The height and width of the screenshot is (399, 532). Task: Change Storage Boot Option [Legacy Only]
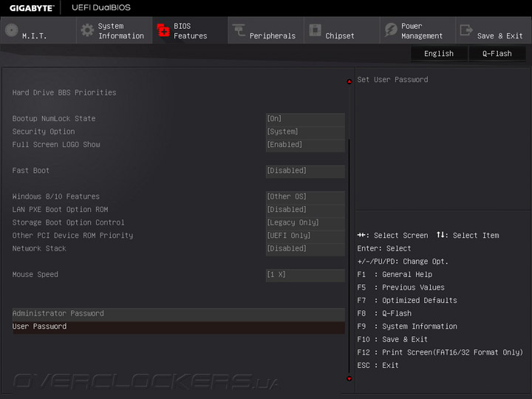(x=305, y=222)
